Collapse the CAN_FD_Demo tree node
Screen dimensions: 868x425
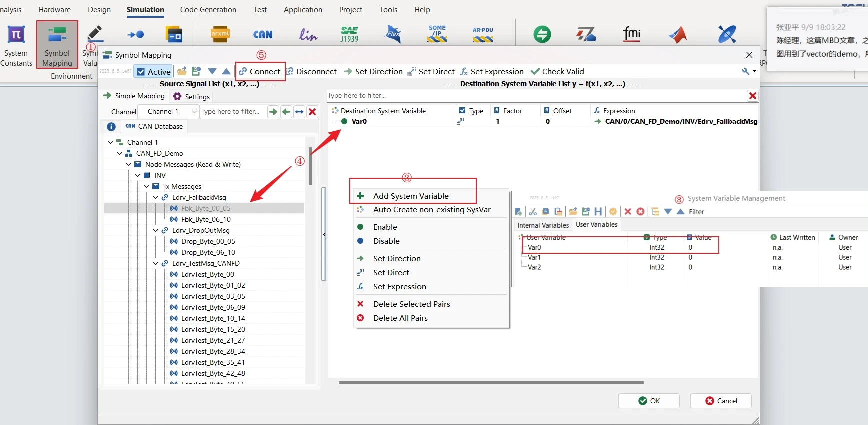click(119, 153)
